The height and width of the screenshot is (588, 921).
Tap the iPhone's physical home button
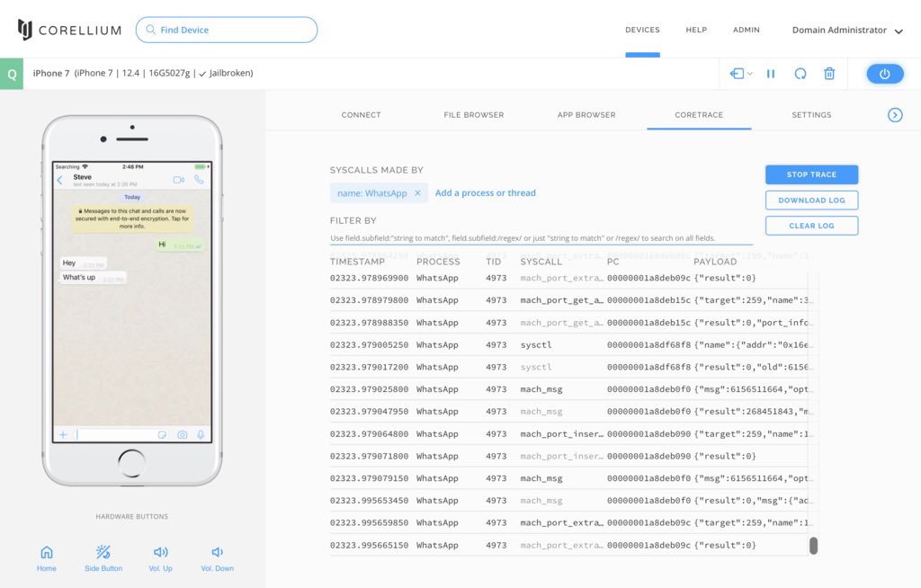coord(131,463)
